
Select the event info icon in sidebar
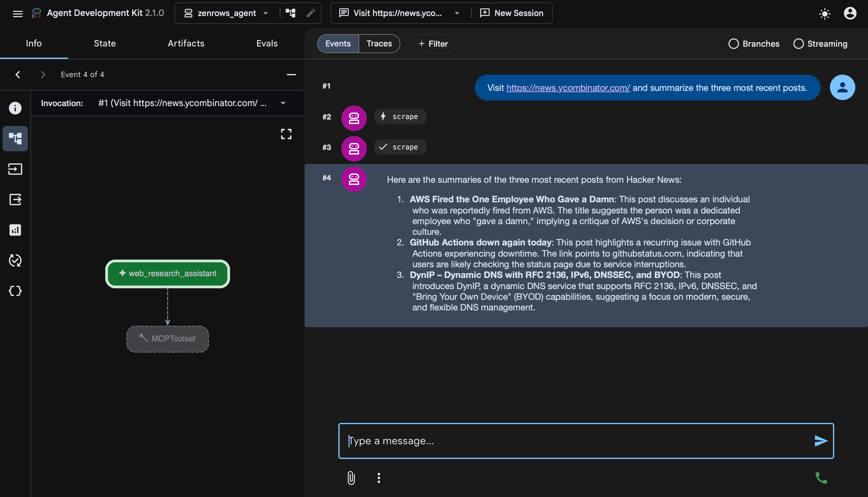point(15,108)
